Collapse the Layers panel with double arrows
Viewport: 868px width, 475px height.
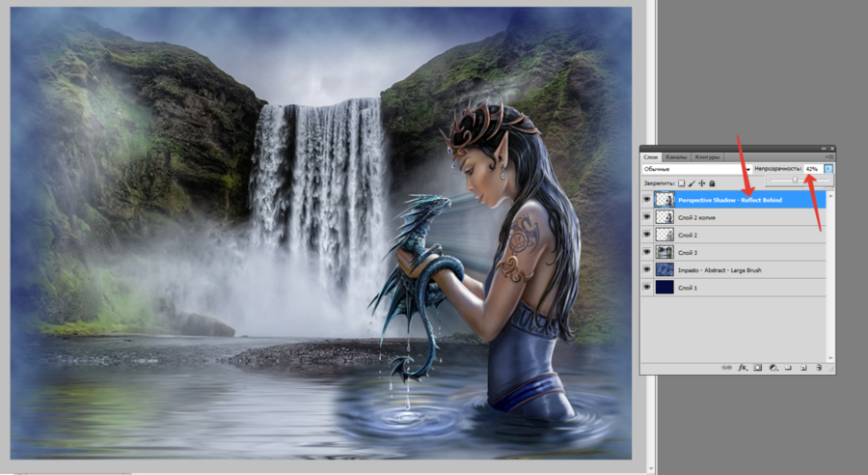tap(824, 149)
